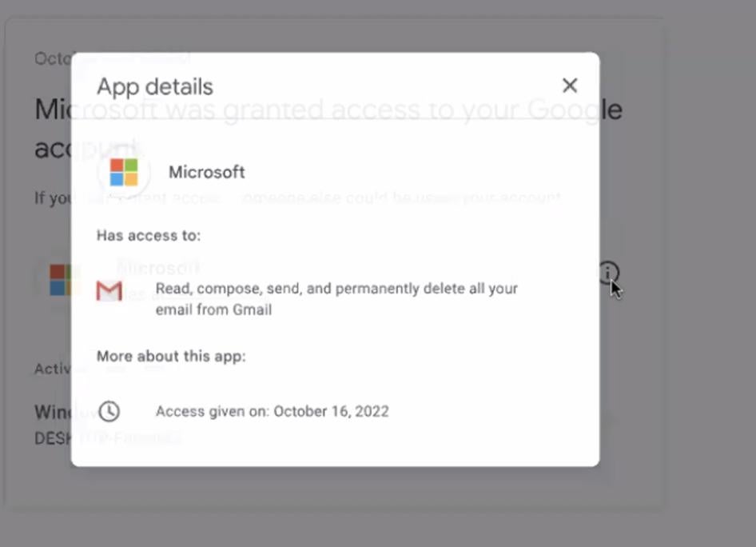Click the Windows device entry behind the dialog

pyautogui.click(x=48, y=413)
